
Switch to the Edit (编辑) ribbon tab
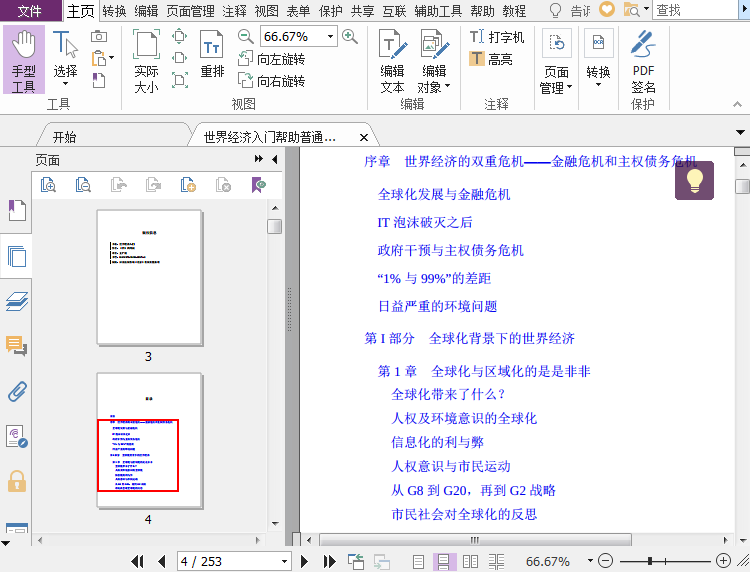coord(146,11)
